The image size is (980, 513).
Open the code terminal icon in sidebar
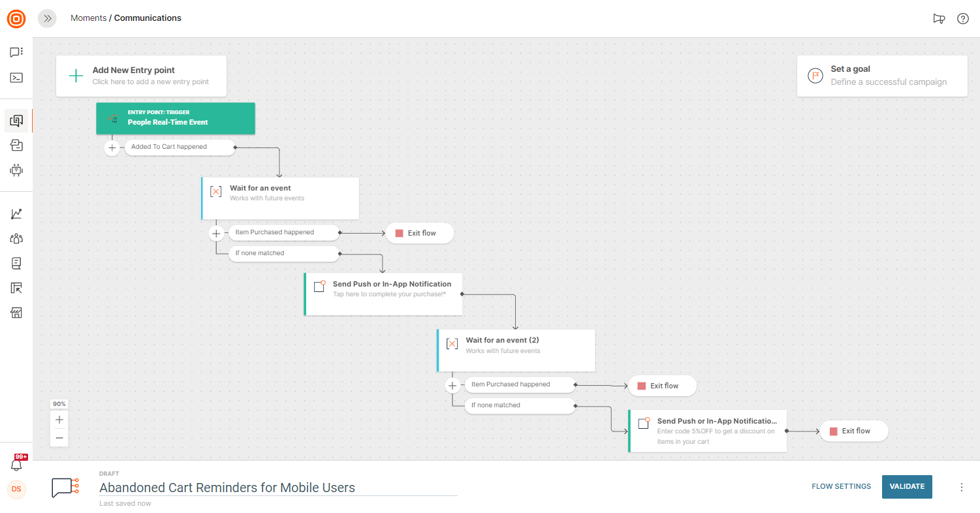[16, 78]
